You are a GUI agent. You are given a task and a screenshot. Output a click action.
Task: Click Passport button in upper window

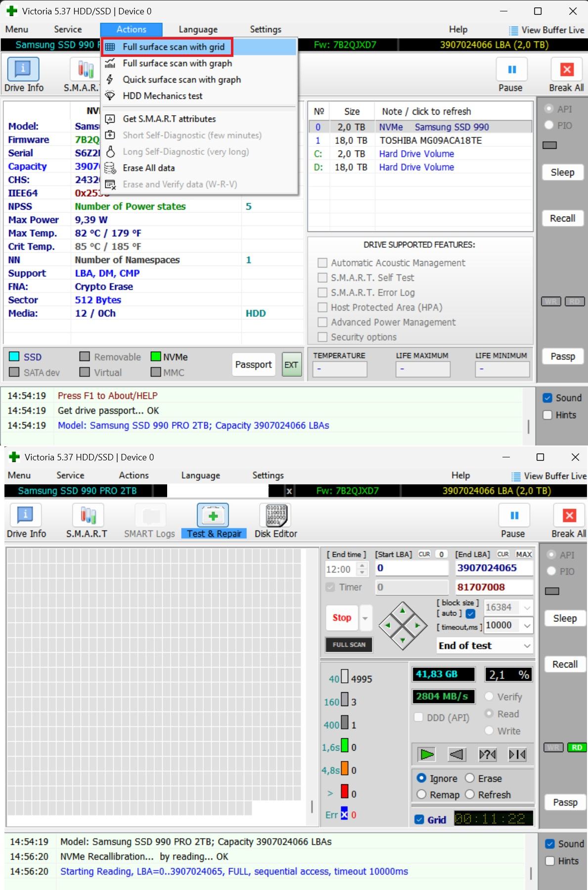point(253,365)
